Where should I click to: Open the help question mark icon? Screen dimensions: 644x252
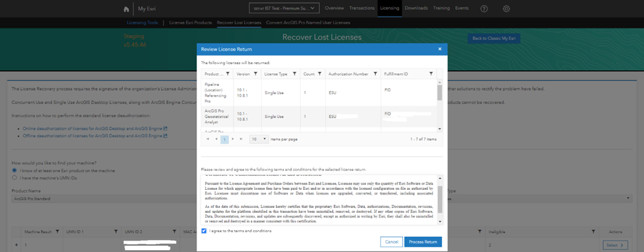point(484,9)
